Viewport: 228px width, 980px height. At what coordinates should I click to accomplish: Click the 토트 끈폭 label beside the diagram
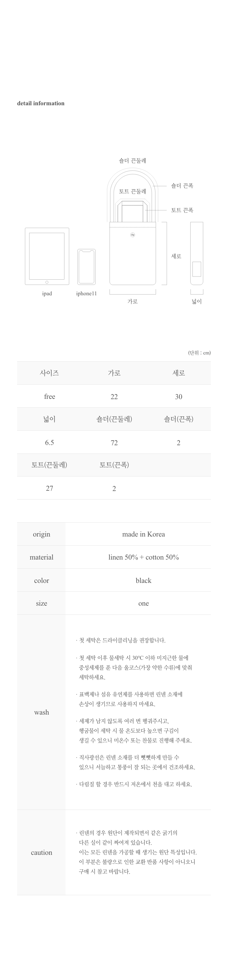(x=182, y=210)
